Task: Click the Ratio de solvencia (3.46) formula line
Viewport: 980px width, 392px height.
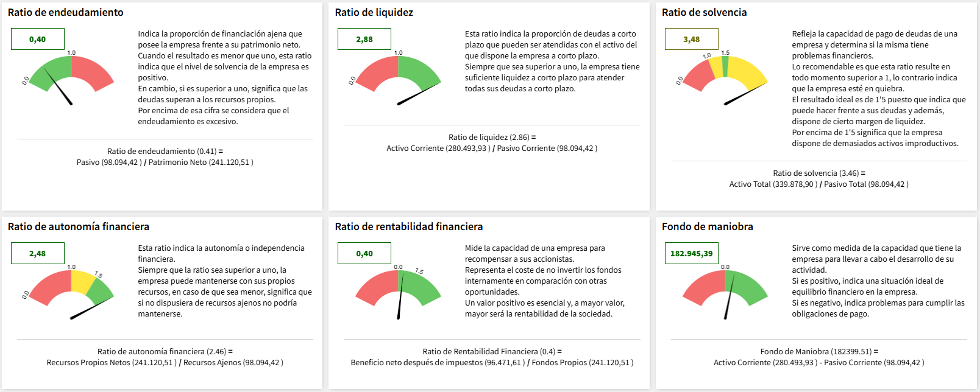Action: pos(819,173)
